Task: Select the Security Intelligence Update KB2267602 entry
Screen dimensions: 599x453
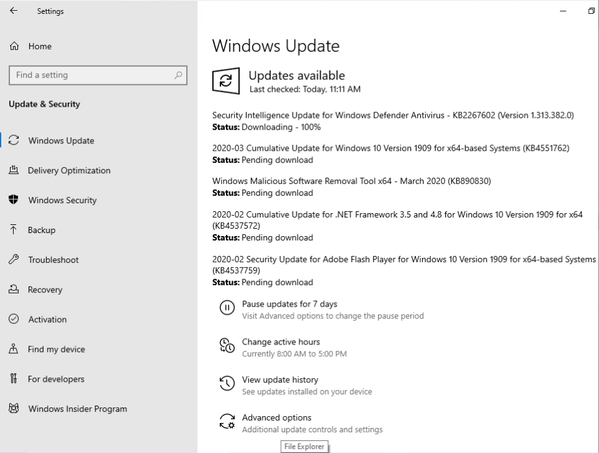Action: (393, 115)
